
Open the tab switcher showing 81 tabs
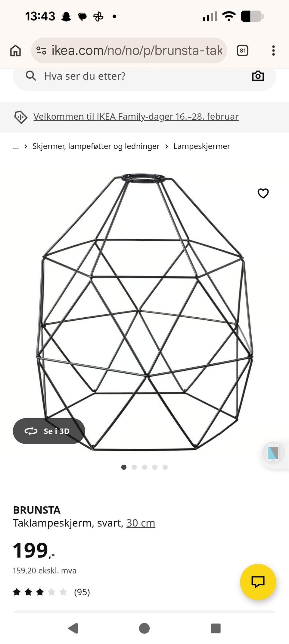tap(243, 51)
